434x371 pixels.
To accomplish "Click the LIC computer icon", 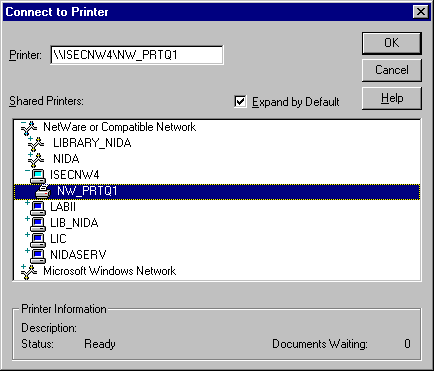I will tap(38, 240).
